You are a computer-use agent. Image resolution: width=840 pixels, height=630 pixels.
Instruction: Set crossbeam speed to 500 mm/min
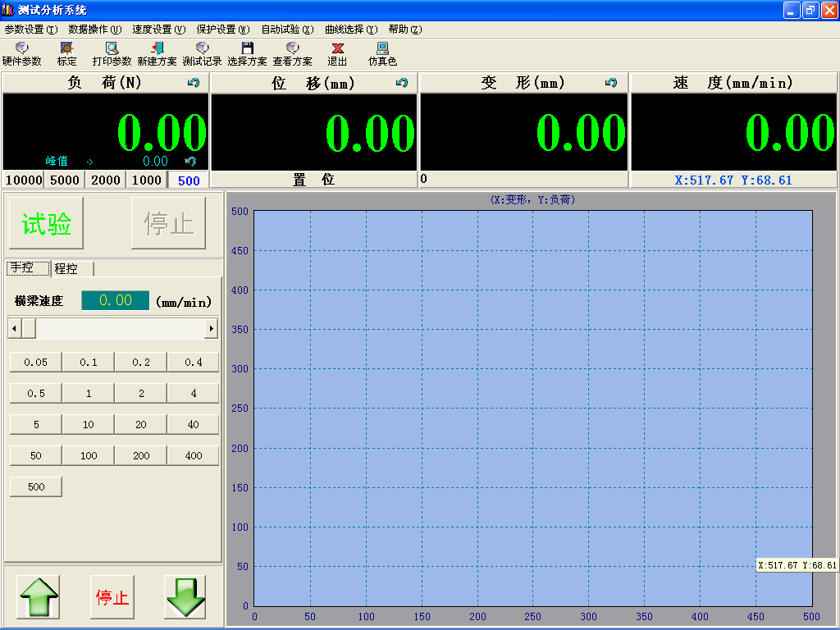(x=36, y=486)
